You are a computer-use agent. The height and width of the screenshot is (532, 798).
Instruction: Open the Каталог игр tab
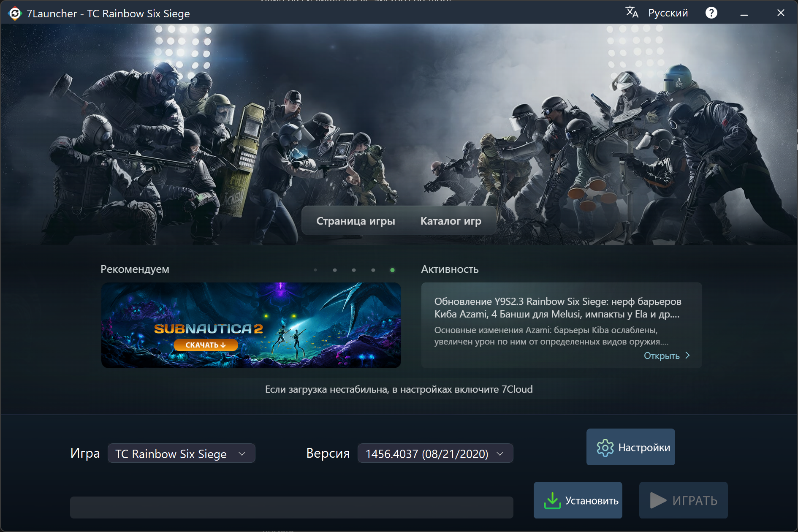[451, 221]
